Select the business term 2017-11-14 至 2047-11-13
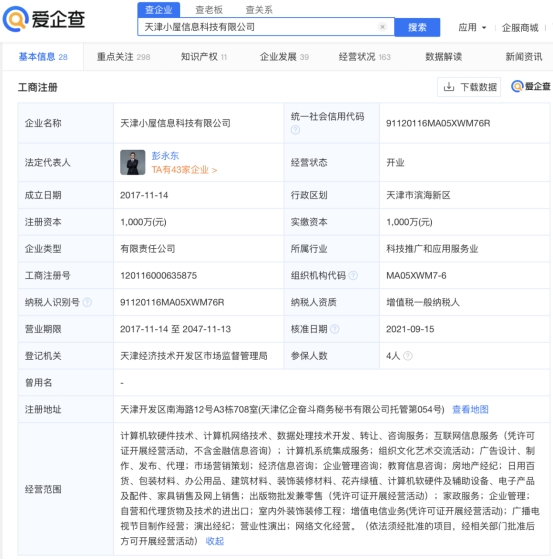Image resolution: width=553 pixels, height=560 pixels. pos(175,329)
